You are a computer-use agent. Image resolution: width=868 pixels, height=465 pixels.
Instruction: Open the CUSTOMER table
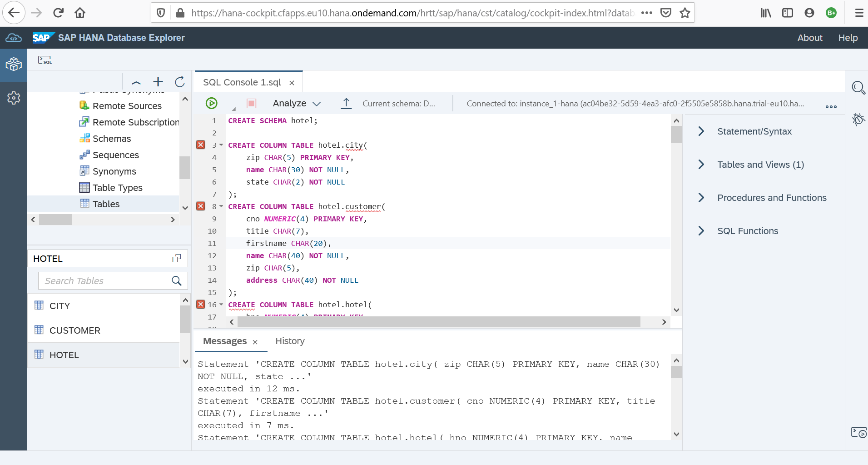(104, 330)
